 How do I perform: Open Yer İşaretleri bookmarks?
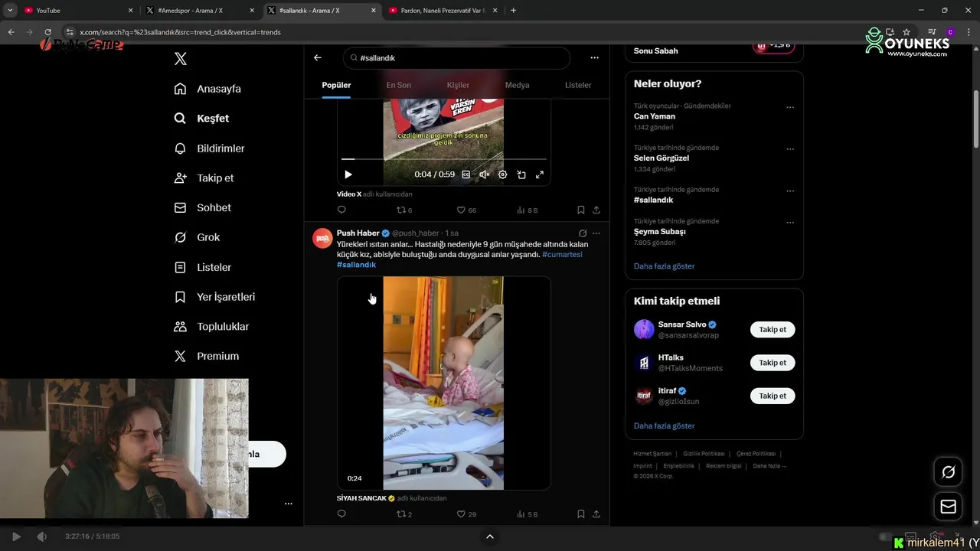point(214,297)
